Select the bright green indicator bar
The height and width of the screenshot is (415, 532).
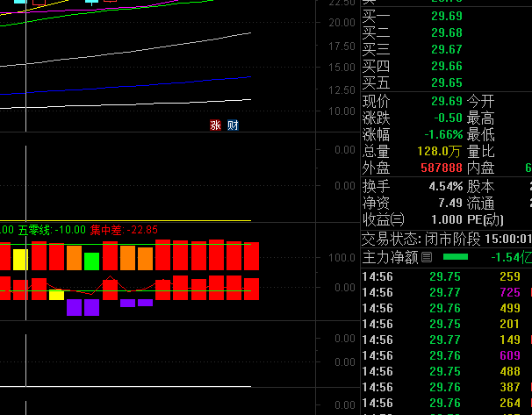coord(91,261)
